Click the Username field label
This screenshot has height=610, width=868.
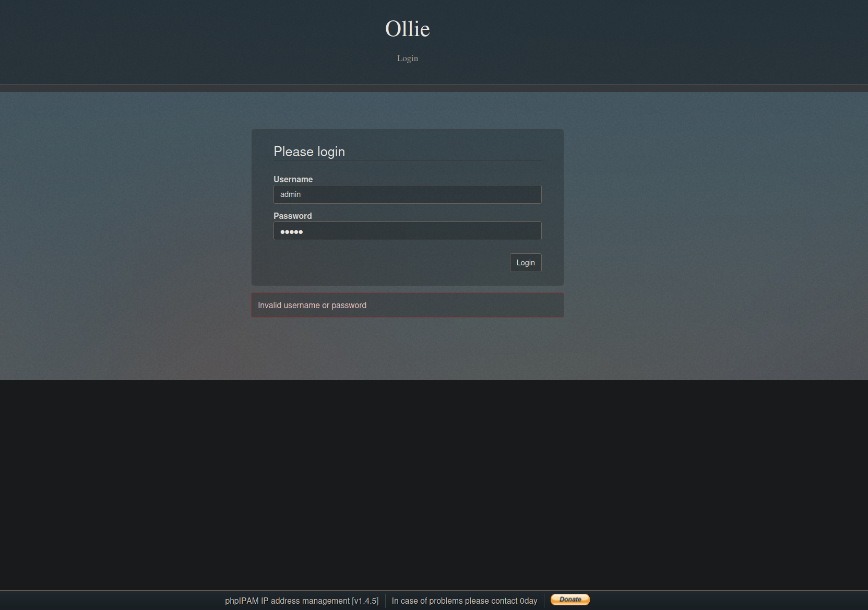[293, 179]
